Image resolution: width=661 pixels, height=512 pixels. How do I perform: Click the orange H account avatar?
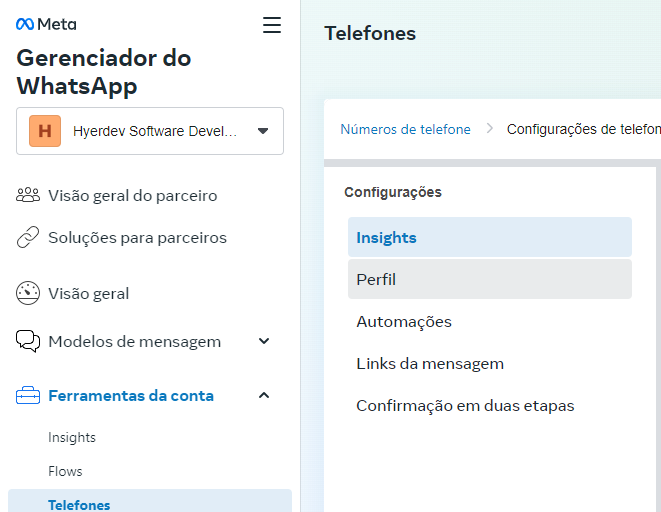point(45,131)
